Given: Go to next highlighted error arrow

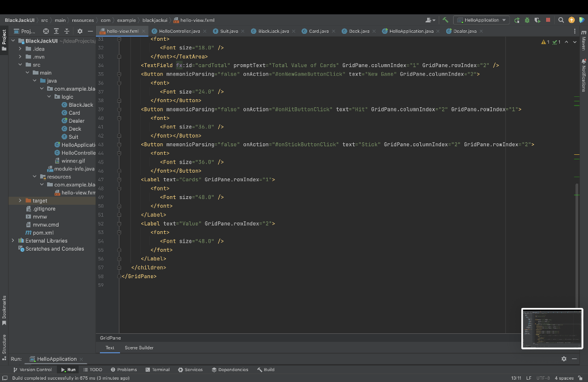Looking at the screenshot, I should 574,42.
